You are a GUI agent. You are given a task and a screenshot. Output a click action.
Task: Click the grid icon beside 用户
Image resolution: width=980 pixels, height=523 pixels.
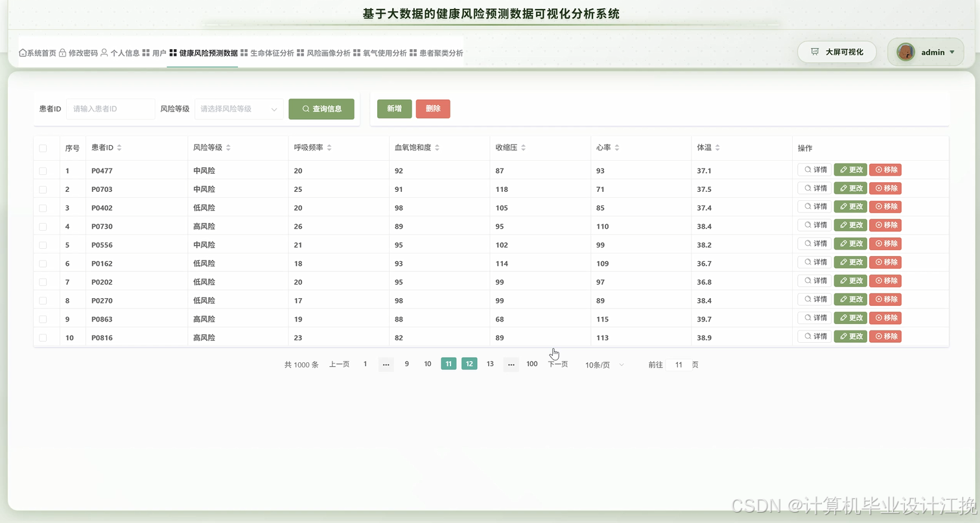pyautogui.click(x=146, y=53)
